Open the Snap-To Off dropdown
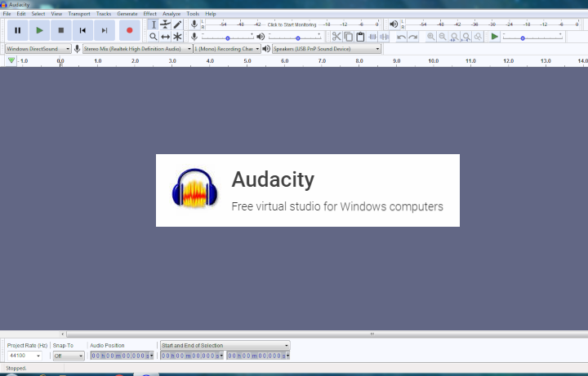Image resolution: width=588 pixels, height=376 pixels. click(69, 356)
